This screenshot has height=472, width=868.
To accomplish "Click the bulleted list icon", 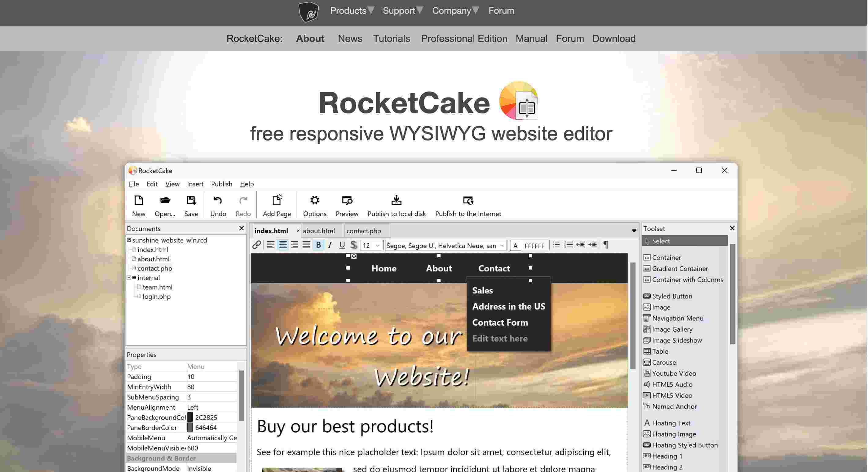I will [556, 245].
